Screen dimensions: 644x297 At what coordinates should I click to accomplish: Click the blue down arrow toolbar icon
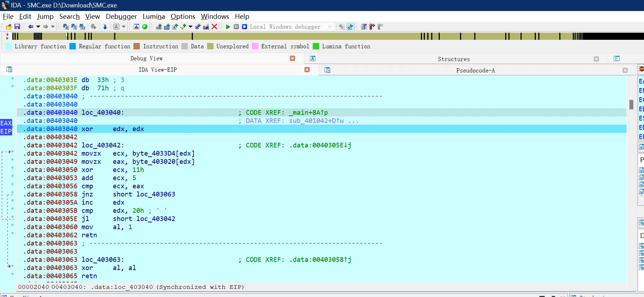tap(105, 27)
